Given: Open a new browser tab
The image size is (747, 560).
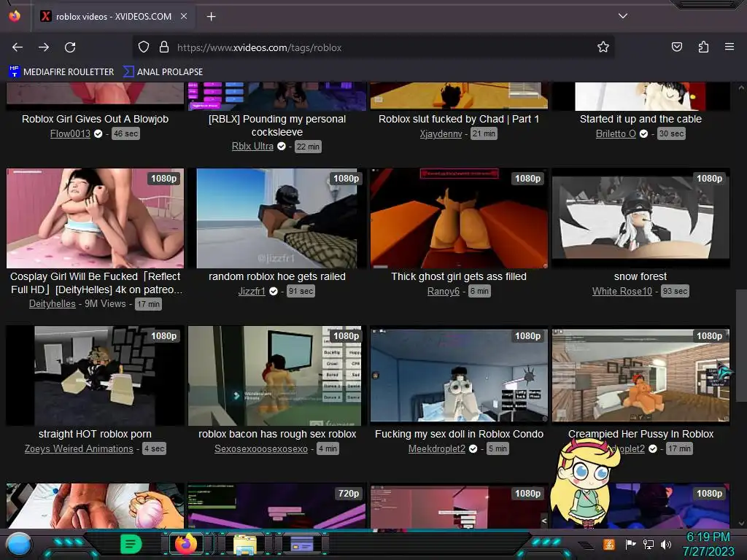Looking at the screenshot, I should [x=211, y=17].
